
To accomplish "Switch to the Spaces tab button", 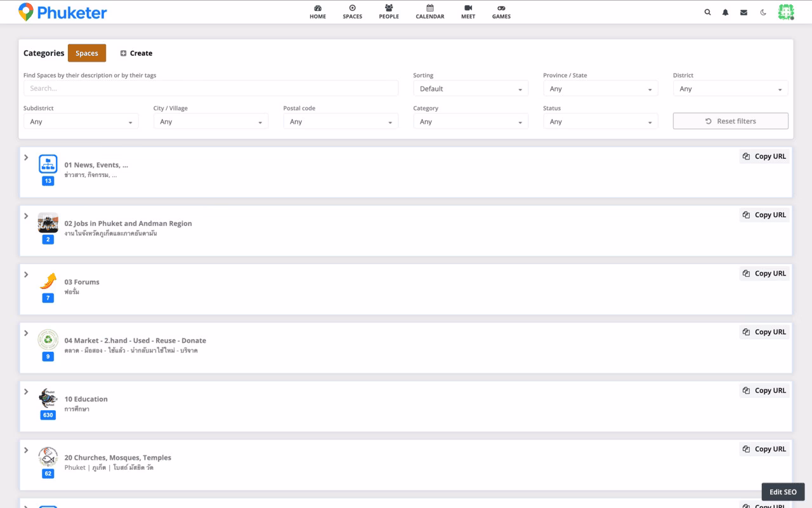I will point(87,53).
